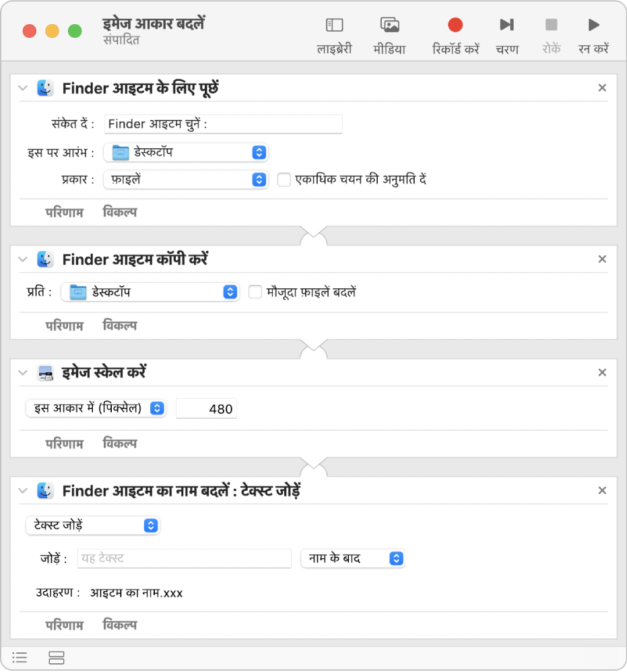Click the संकेत दें text field
The image size is (627, 672).
(x=223, y=124)
